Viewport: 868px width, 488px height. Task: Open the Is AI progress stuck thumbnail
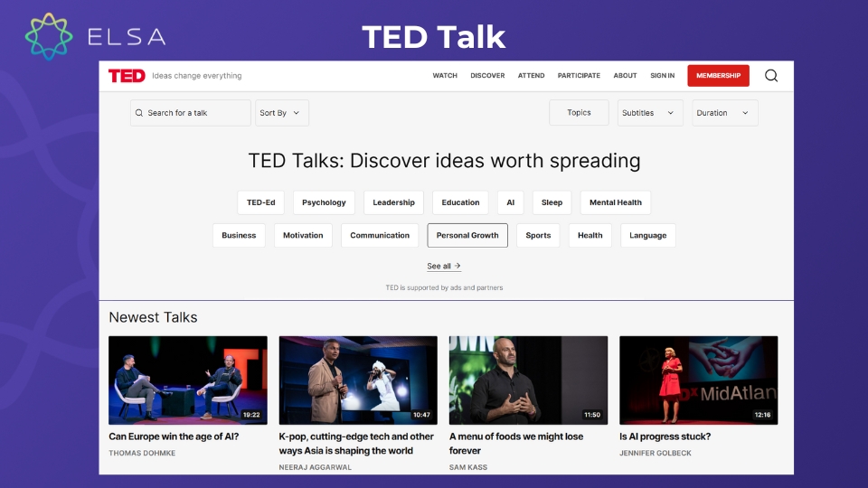tap(699, 380)
